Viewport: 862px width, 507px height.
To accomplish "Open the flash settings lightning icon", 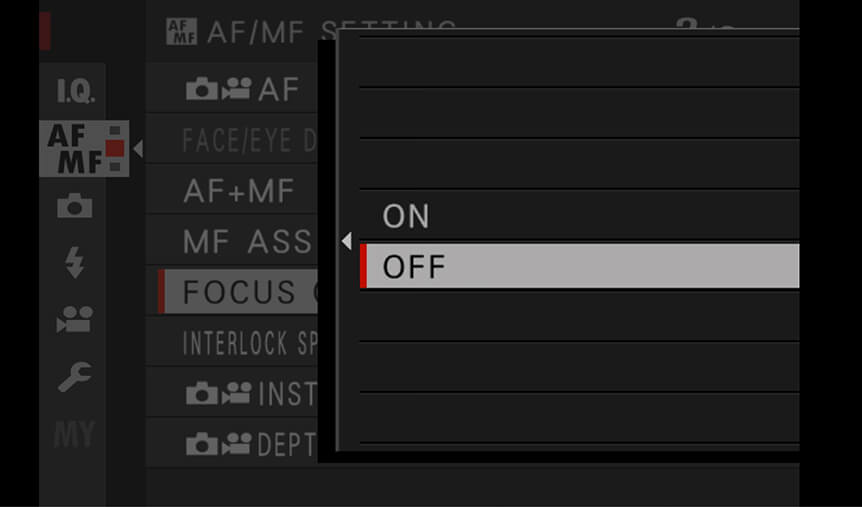I will click(x=75, y=262).
